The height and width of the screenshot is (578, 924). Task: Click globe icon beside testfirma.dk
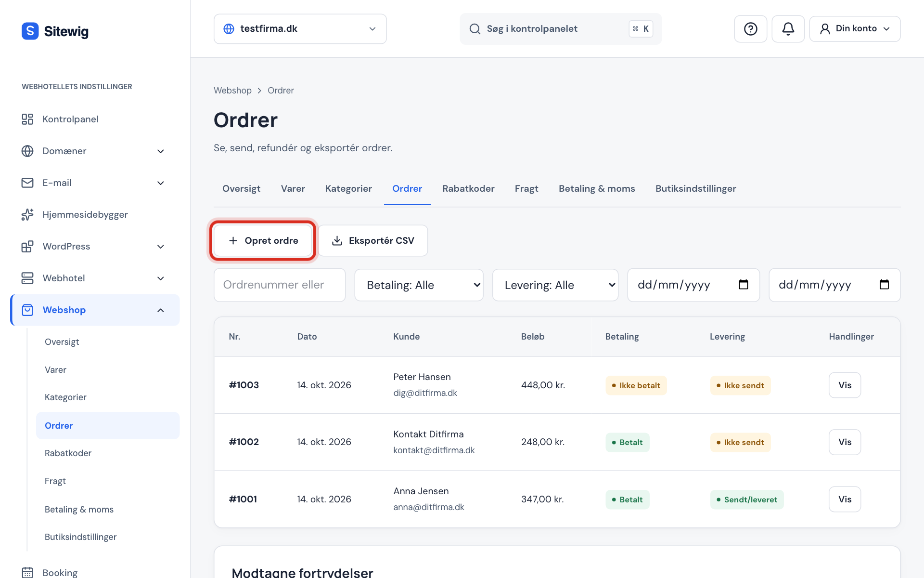(229, 29)
